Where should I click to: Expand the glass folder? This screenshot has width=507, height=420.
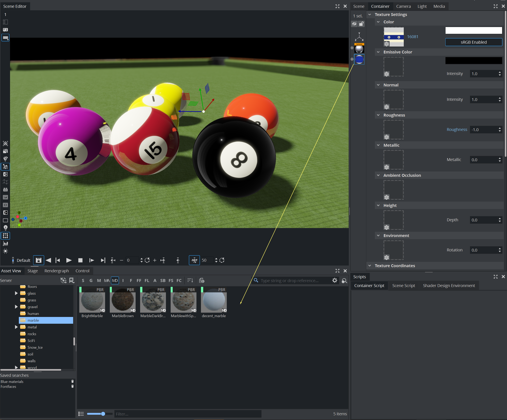coord(16,293)
